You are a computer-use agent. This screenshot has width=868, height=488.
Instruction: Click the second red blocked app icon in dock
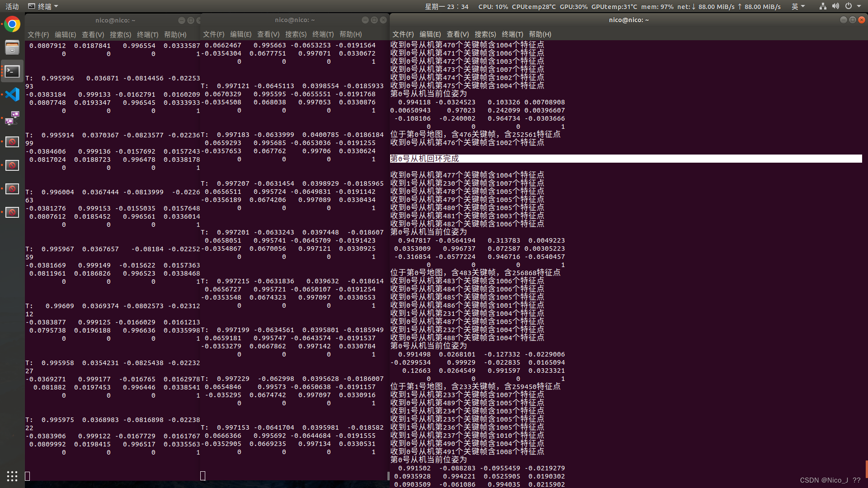[12, 165]
